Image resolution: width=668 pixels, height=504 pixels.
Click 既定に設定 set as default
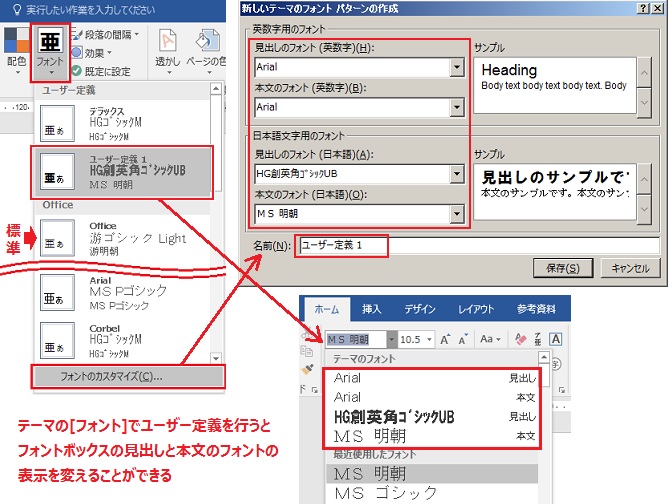click(x=101, y=71)
